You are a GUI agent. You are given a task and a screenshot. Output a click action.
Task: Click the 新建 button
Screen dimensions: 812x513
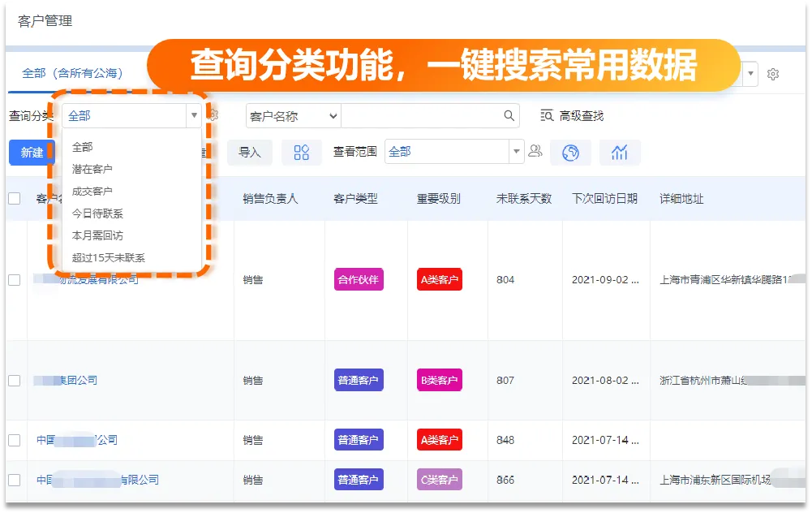(32, 153)
